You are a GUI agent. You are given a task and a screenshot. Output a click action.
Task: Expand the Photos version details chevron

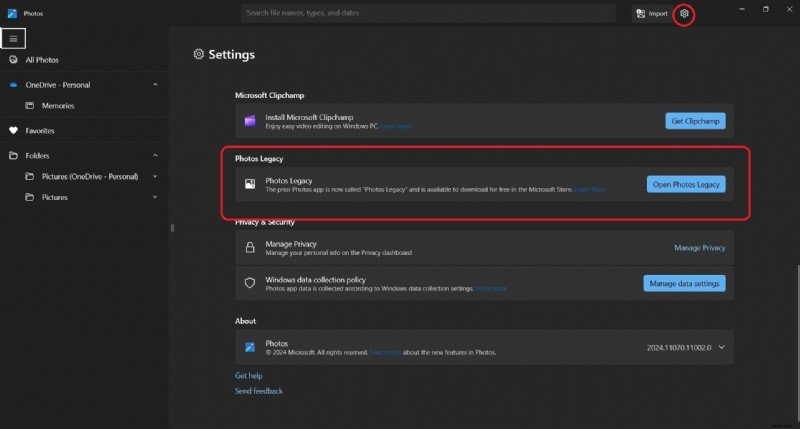(x=721, y=347)
